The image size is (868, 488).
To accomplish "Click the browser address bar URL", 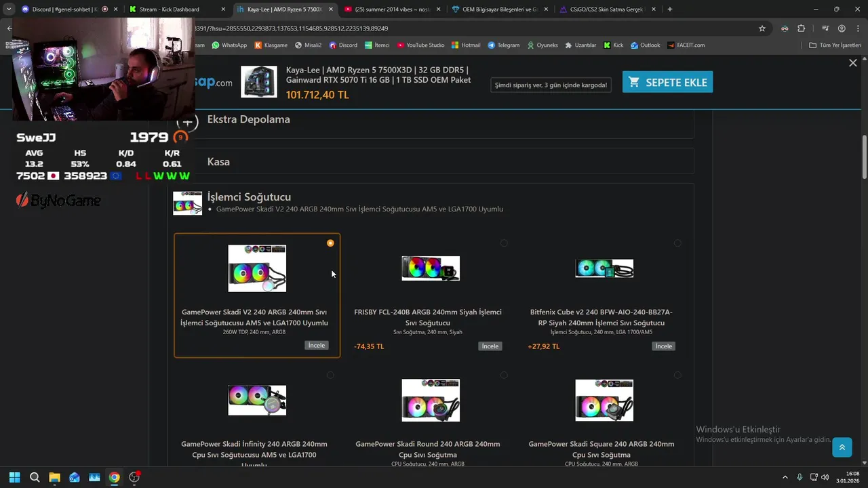I will (x=292, y=28).
